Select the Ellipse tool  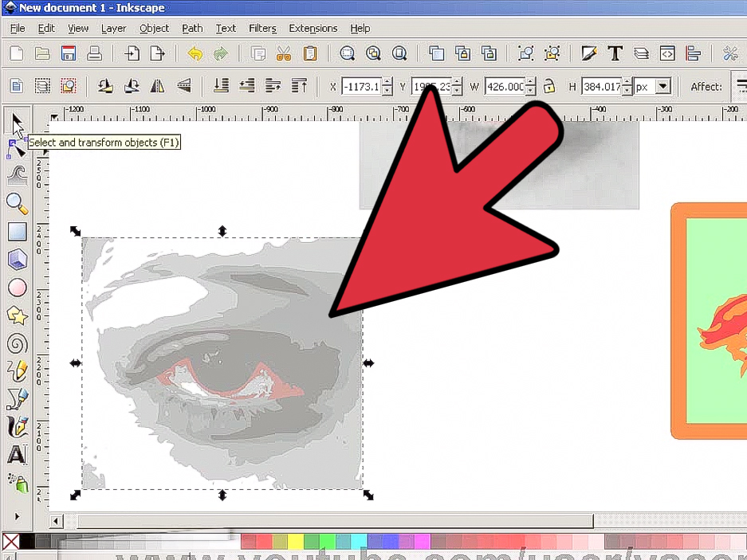point(18,288)
